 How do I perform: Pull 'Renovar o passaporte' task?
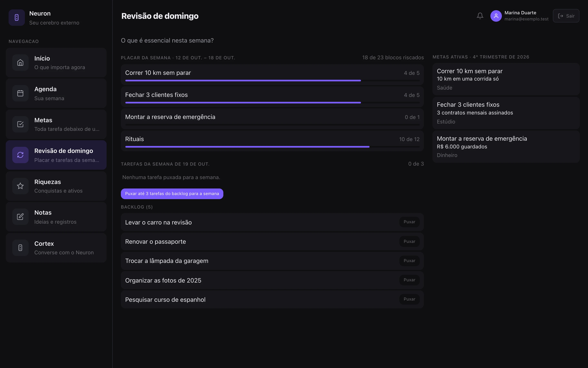click(409, 241)
